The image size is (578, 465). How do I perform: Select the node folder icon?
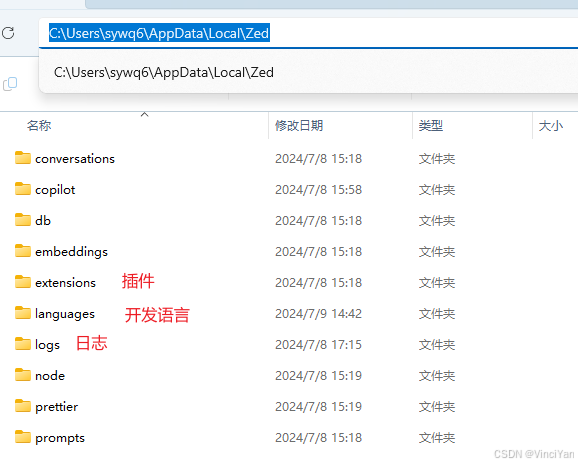23,375
